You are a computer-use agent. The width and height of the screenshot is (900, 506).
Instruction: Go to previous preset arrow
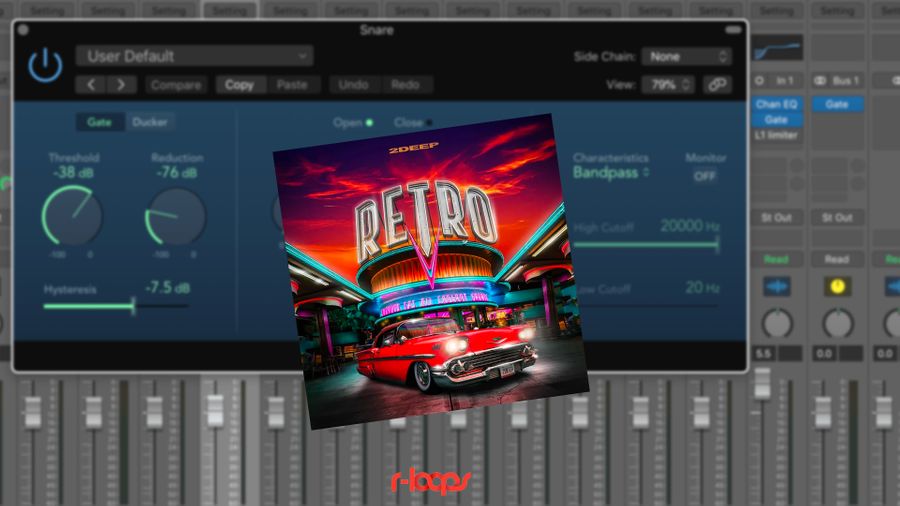[91, 85]
